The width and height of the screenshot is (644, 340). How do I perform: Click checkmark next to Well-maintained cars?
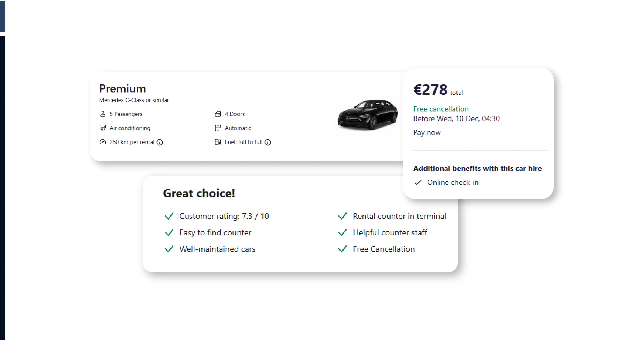click(169, 249)
